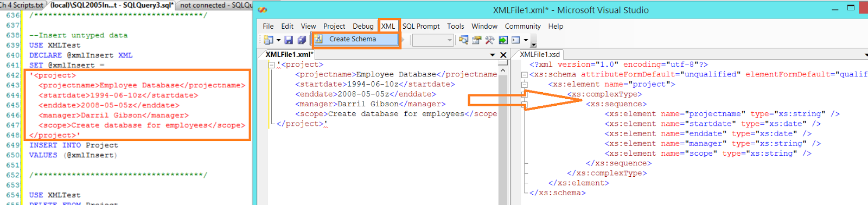Click the Find in Files toolbar icon
The image size is (868, 205).
click(x=463, y=40)
